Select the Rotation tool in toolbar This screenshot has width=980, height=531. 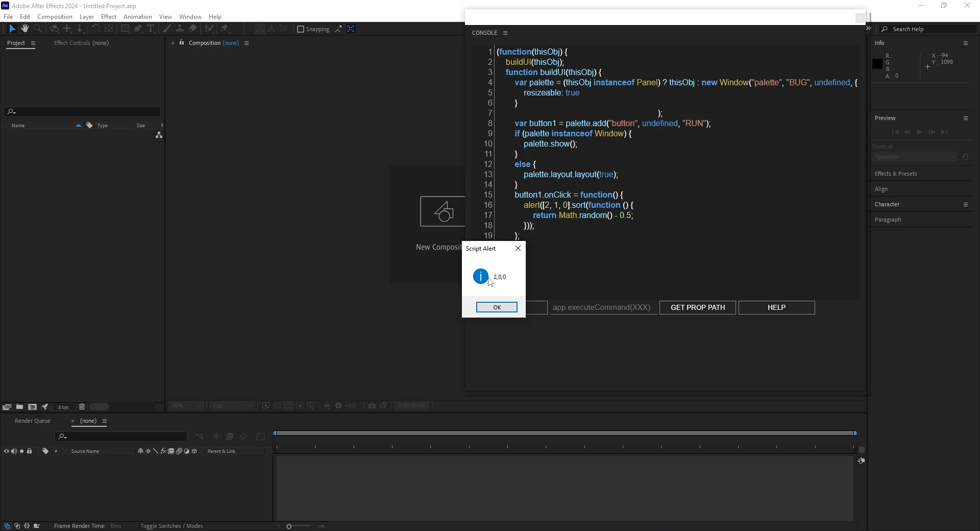click(x=95, y=29)
